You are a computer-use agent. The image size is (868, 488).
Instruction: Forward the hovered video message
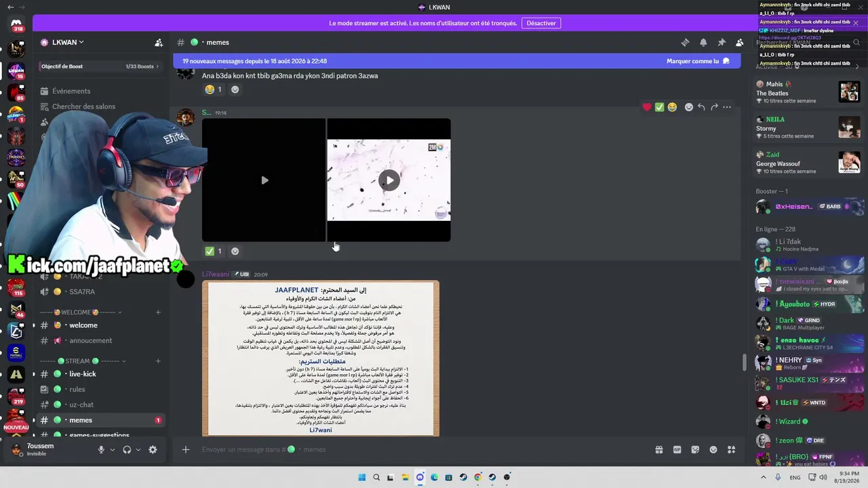[714, 107]
